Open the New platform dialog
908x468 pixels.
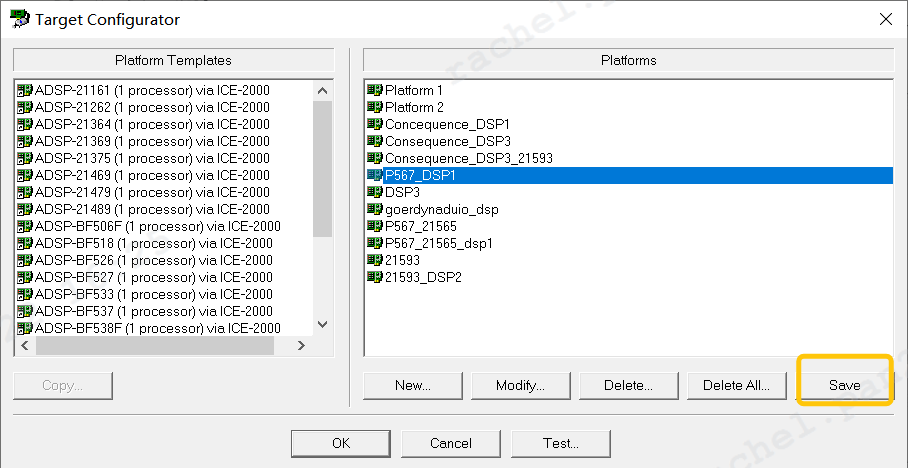(x=413, y=385)
